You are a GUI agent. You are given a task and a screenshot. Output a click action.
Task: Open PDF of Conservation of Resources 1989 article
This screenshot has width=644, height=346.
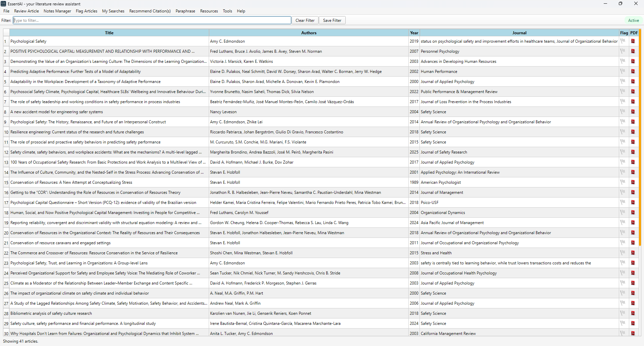tap(633, 182)
